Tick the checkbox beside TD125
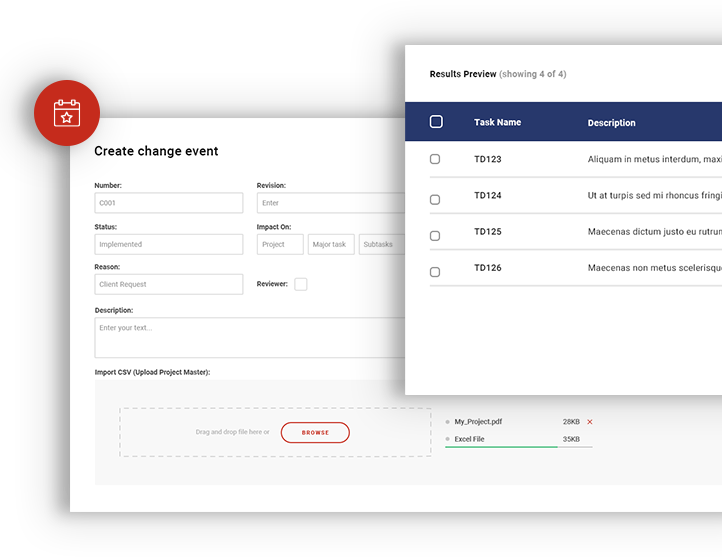Screen dimensions: 722x557 click(435, 236)
